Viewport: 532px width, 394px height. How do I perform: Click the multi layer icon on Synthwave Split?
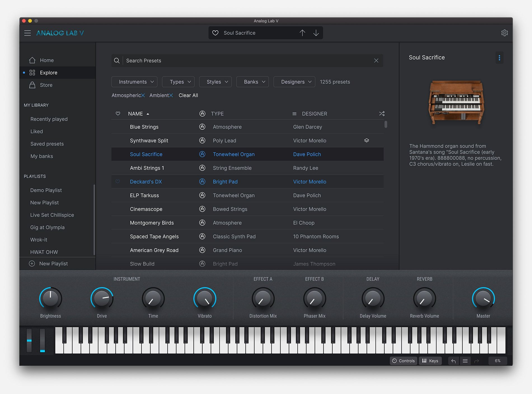(367, 140)
